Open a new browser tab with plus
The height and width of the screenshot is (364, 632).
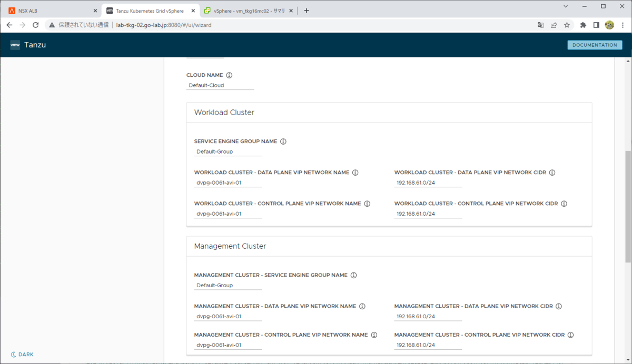pyautogui.click(x=307, y=11)
